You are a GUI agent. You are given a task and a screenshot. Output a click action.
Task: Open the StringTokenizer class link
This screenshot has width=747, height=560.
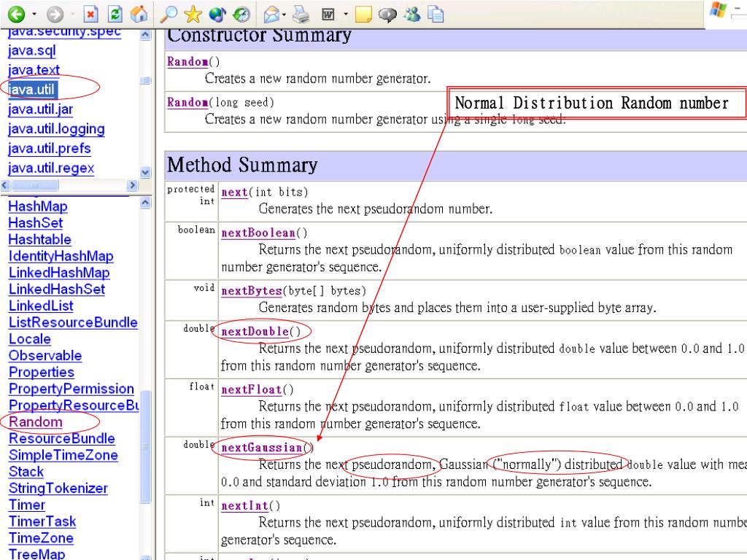pos(58,489)
